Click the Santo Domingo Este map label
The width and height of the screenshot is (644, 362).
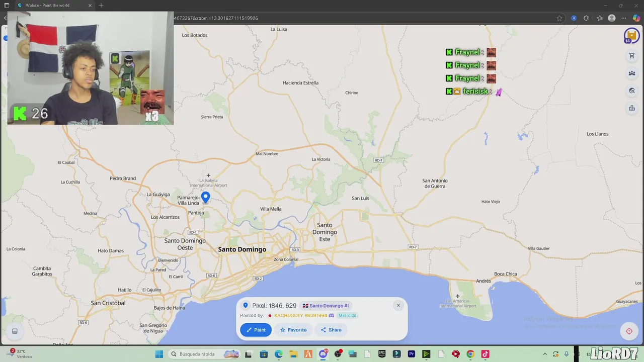325,232
